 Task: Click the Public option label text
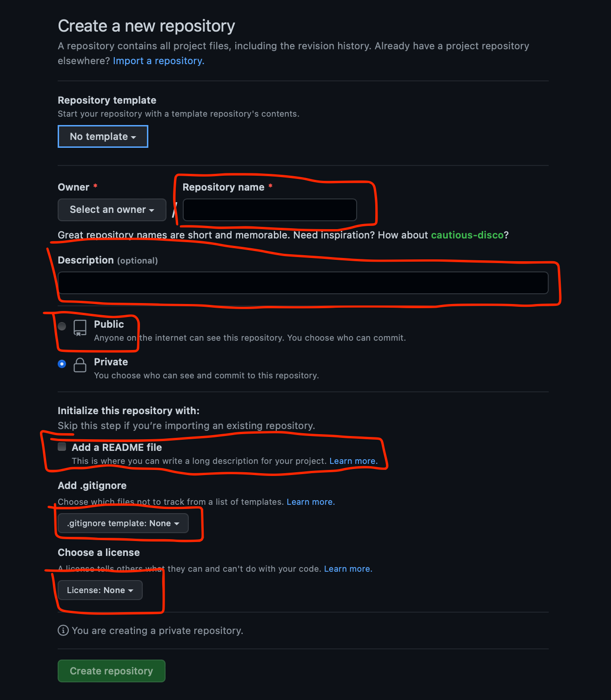(x=109, y=324)
